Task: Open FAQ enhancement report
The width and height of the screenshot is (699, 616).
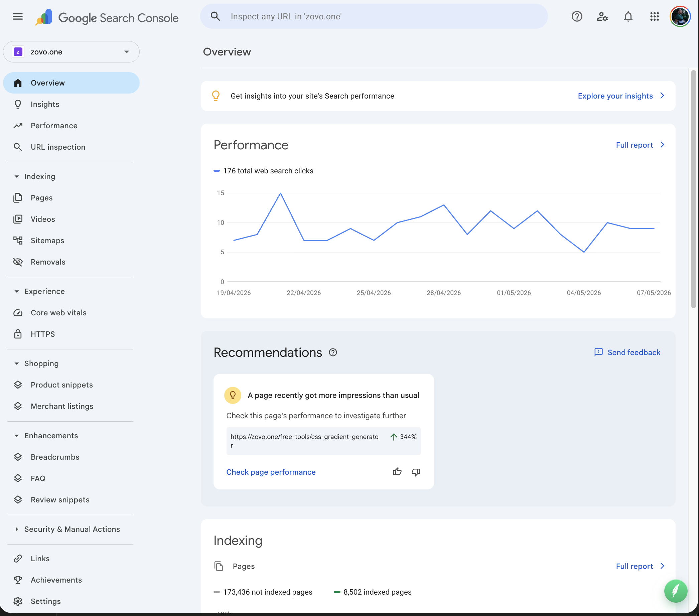Action: pos(71,478)
